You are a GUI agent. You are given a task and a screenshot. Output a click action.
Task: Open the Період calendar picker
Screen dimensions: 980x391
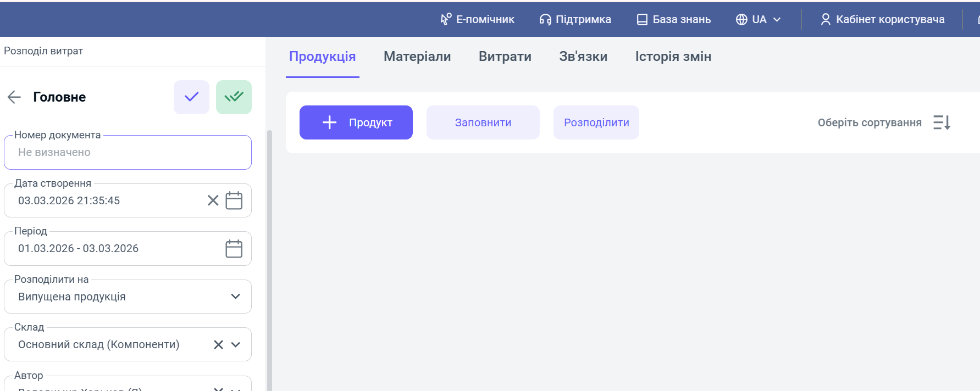pyautogui.click(x=234, y=249)
